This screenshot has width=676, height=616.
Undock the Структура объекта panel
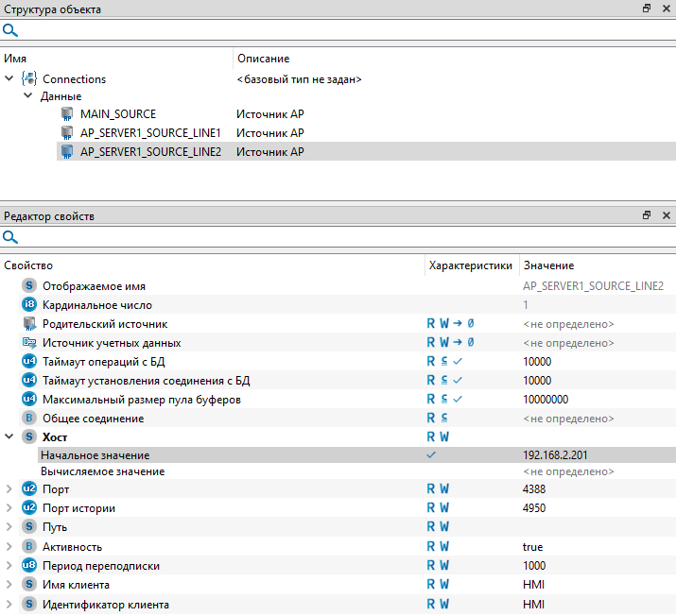pos(647,9)
